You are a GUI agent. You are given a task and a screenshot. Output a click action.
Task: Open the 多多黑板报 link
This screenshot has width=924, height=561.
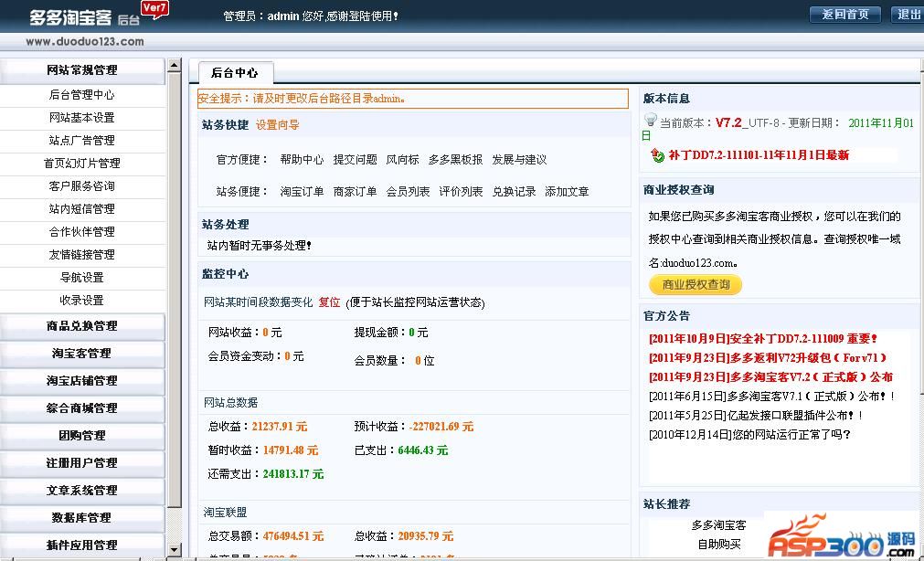click(455, 160)
